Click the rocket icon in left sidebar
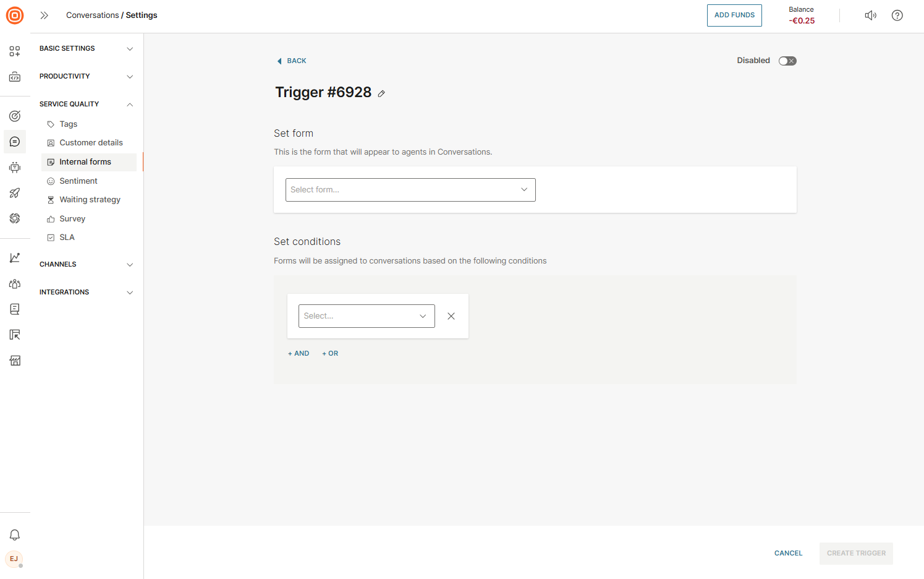The width and height of the screenshot is (924, 579). pyautogui.click(x=15, y=193)
